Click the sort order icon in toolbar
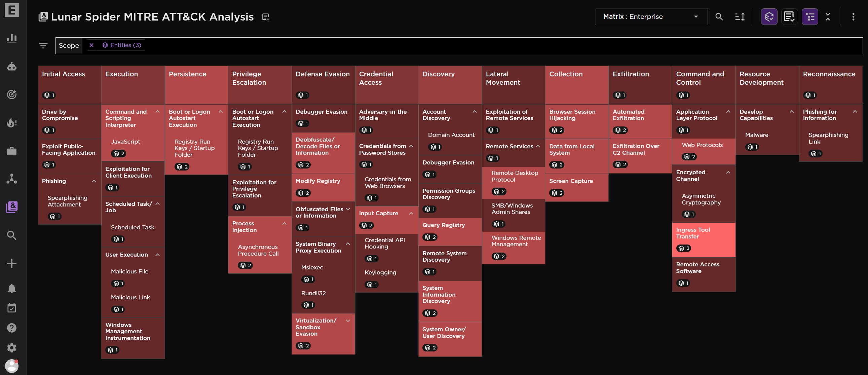The image size is (868, 375). pos(740,16)
